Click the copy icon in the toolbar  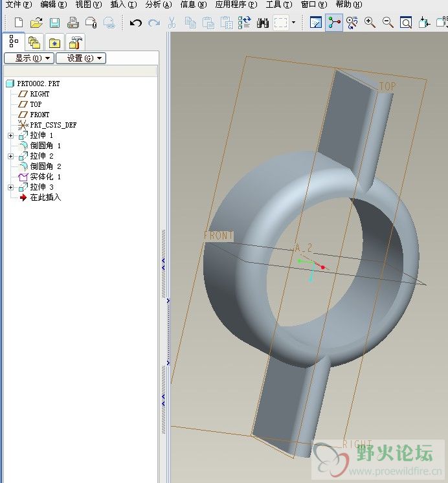pos(190,23)
